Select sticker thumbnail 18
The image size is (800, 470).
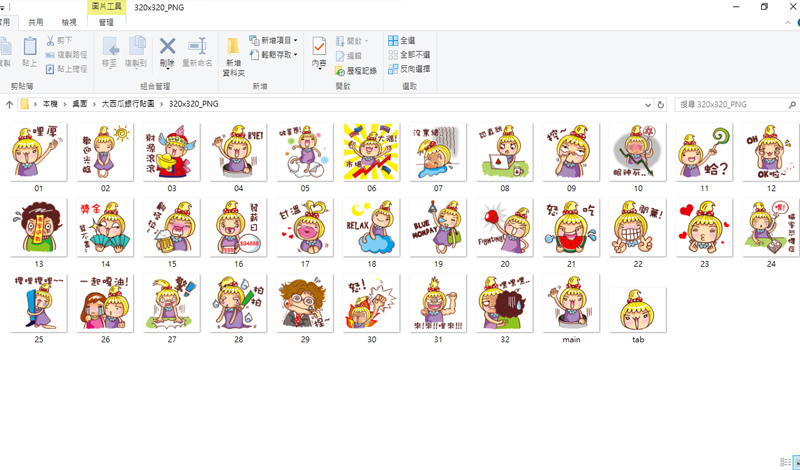(371, 228)
